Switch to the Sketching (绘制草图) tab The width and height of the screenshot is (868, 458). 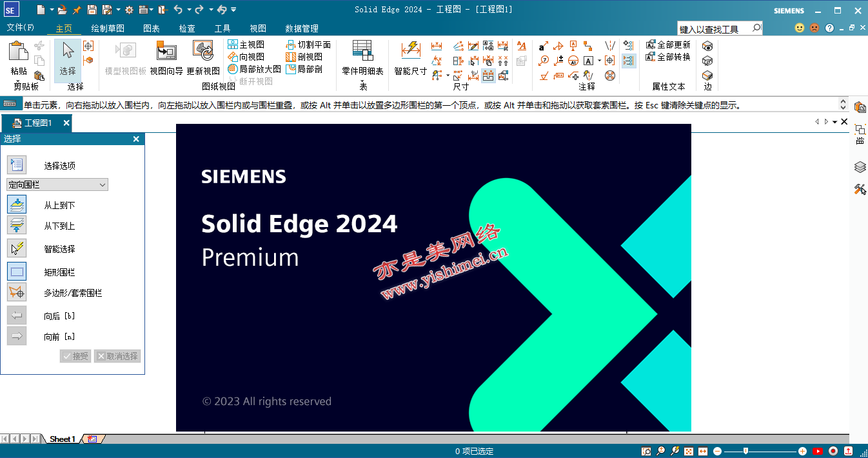click(x=108, y=28)
